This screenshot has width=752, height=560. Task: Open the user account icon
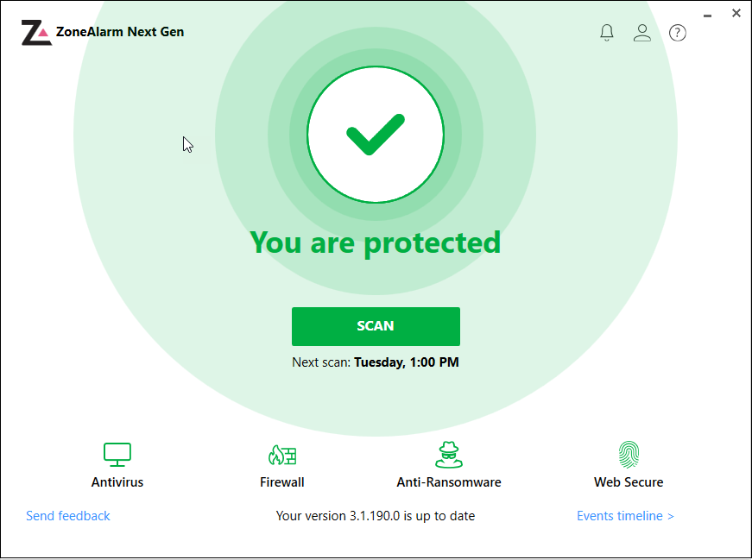point(641,33)
